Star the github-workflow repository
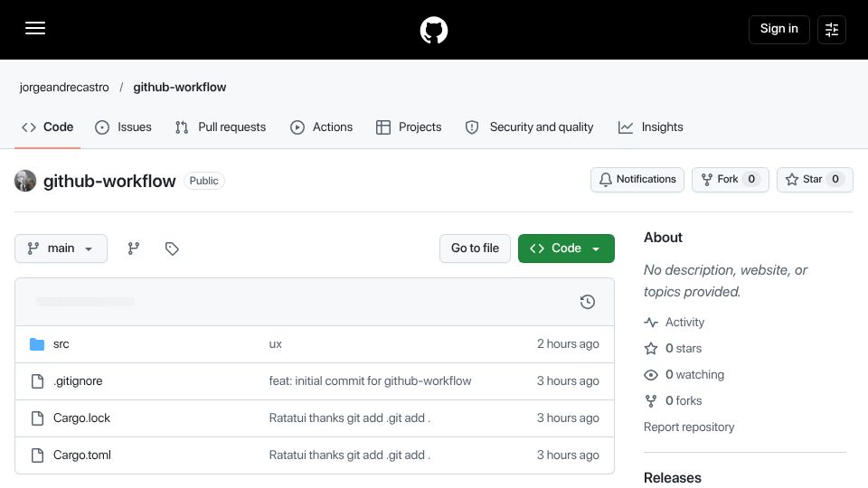This screenshot has width=868, height=488. 815,179
